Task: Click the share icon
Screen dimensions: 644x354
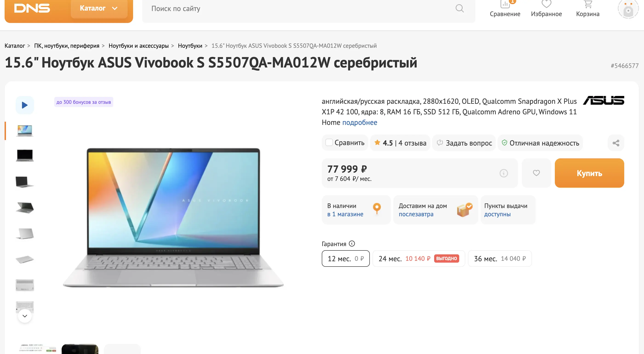Action: (616, 143)
